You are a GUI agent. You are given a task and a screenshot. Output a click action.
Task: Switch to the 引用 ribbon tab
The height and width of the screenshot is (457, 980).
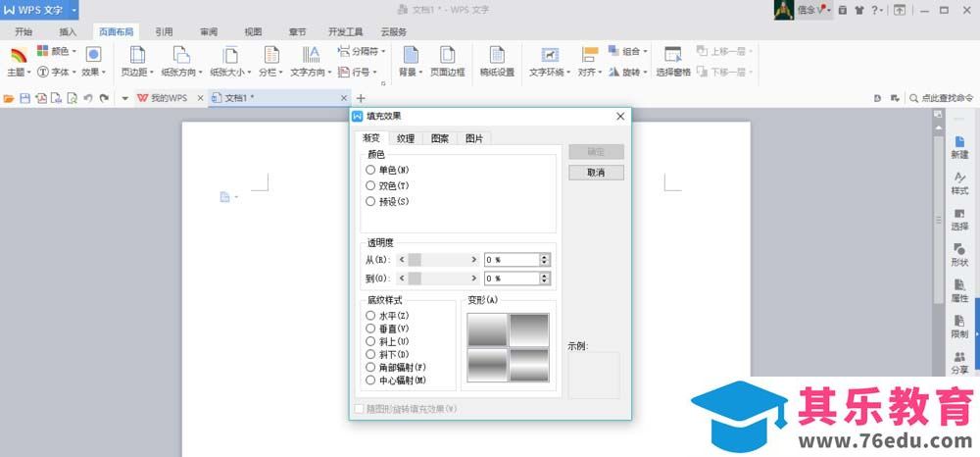tap(164, 32)
